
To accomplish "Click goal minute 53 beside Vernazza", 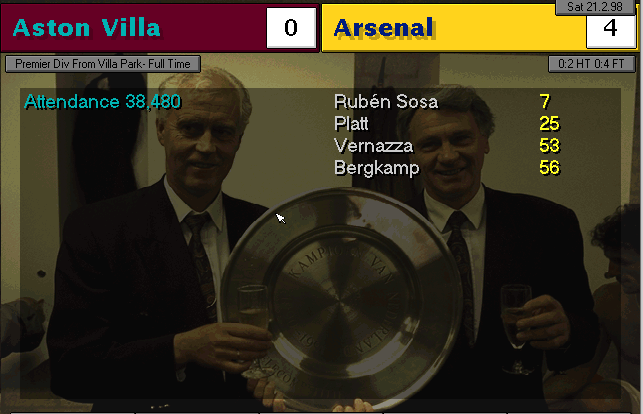I will coord(548,146).
